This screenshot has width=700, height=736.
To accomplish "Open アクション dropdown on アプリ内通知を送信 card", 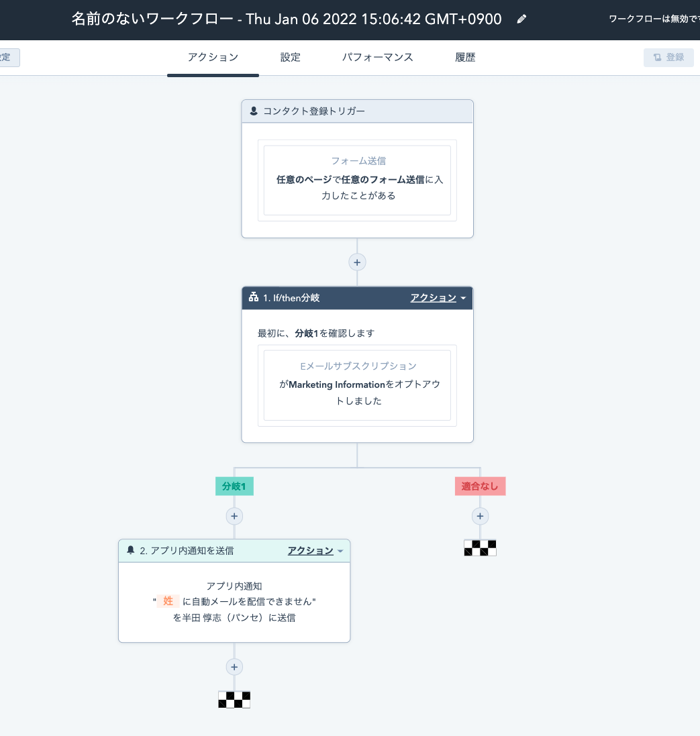I will click(x=315, y=551).
